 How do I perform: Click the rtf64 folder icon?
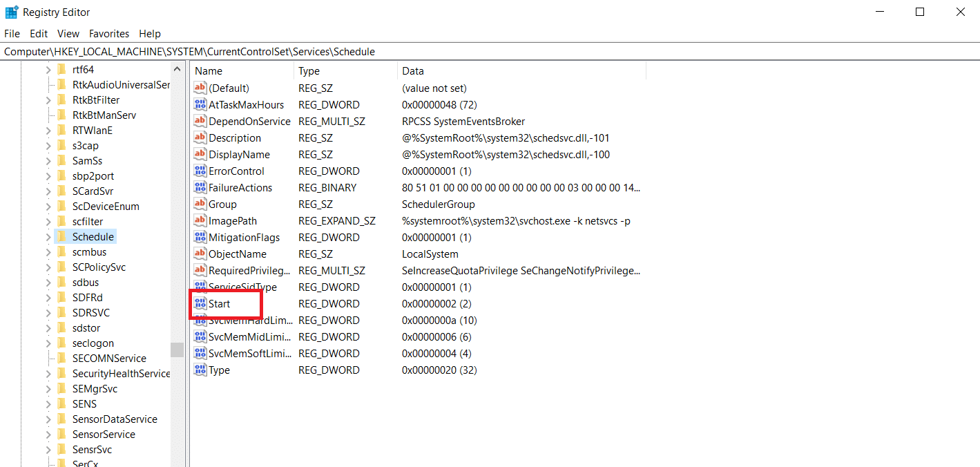pos(61,70)
